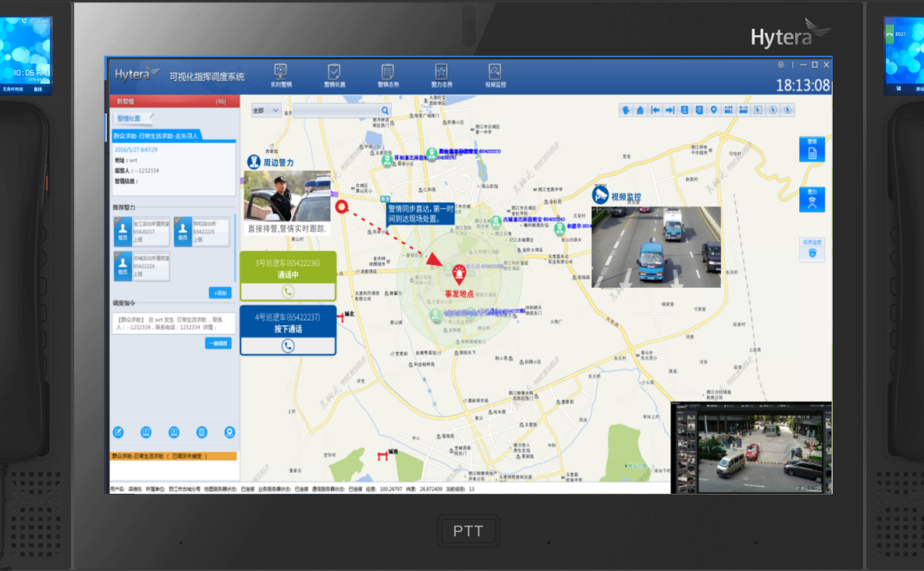Click the 警情 side panel button
924x571 pixels.
coord(812,149)
